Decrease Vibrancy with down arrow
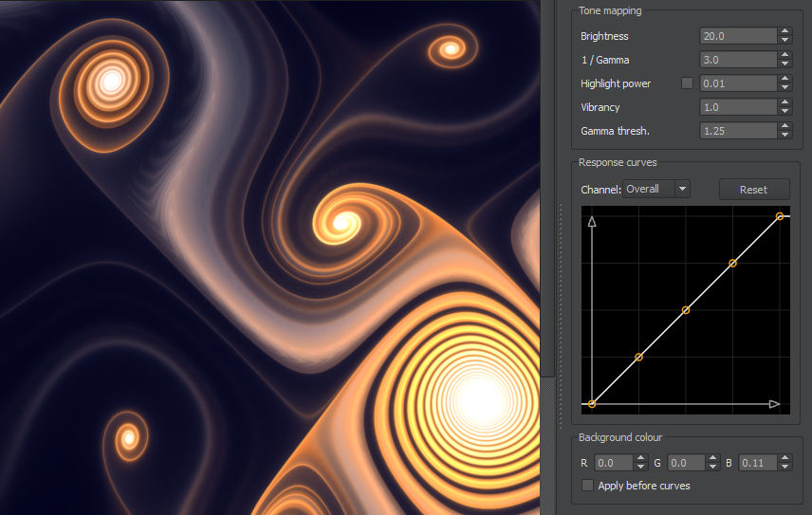 coord(785,112)
